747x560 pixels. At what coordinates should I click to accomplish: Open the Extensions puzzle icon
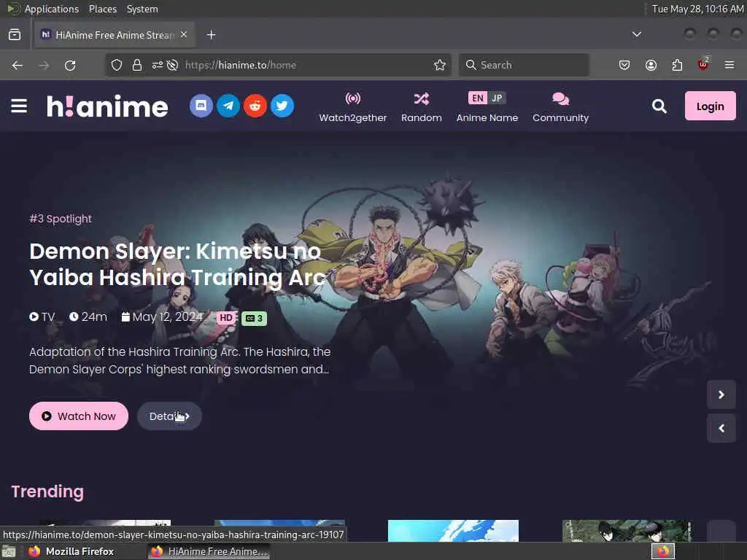(677, 65)
